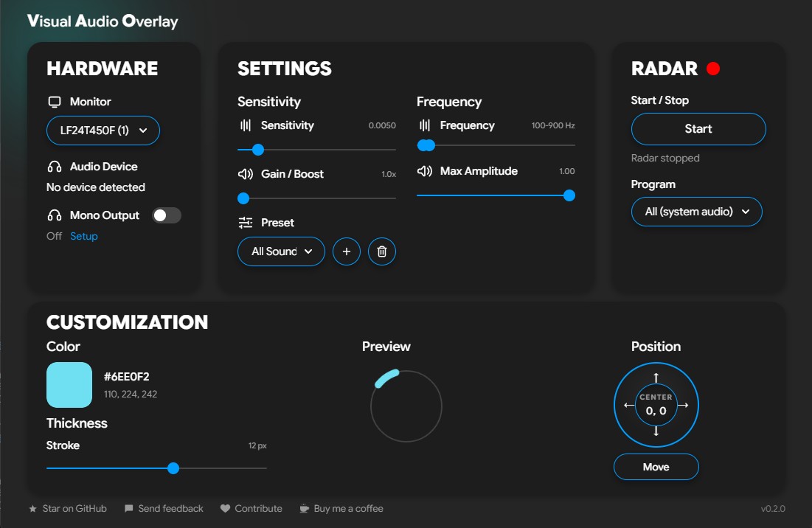Start the radar with Start button

click(698, 129)
